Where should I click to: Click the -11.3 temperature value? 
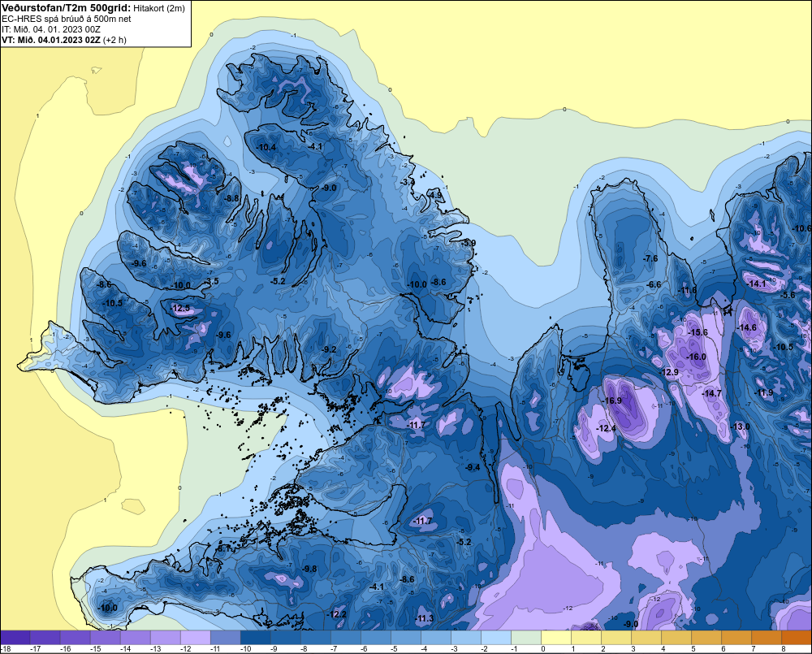(424, 618)
